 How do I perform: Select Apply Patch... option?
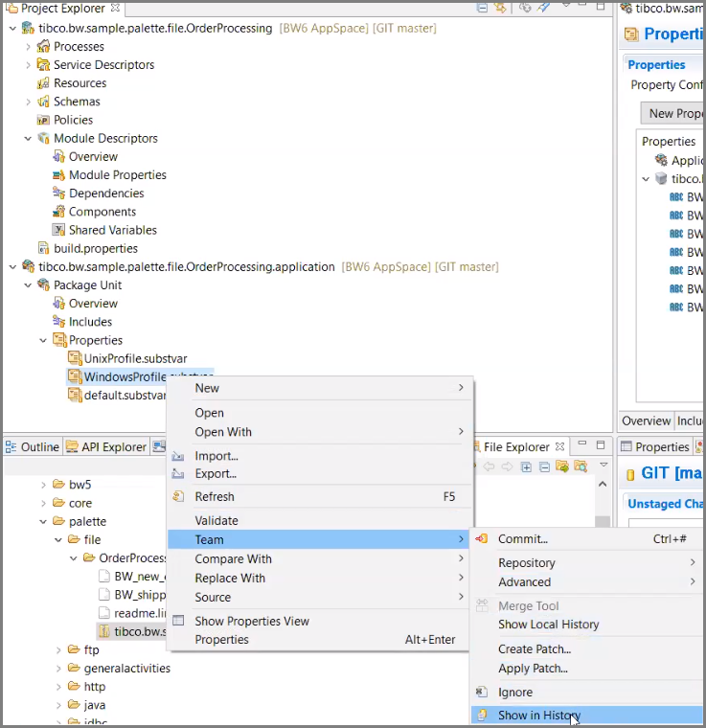tap(587, 668)
